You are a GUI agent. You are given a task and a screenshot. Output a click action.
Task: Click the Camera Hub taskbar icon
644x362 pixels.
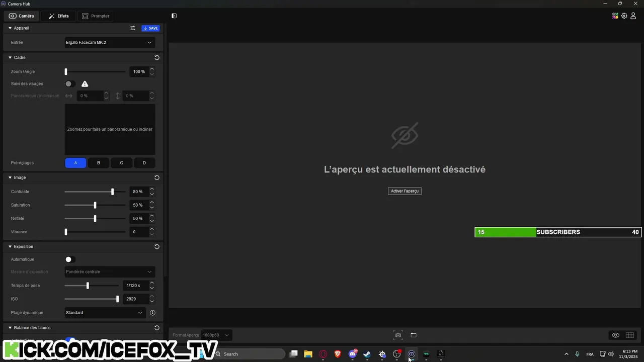[x=412, y=354]
